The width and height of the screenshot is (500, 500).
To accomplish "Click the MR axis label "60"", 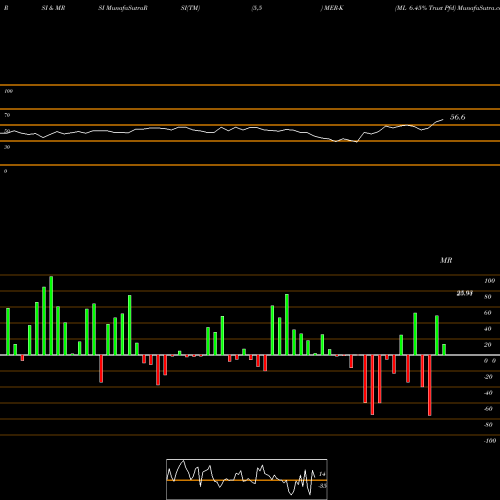I will click(488, 313).
